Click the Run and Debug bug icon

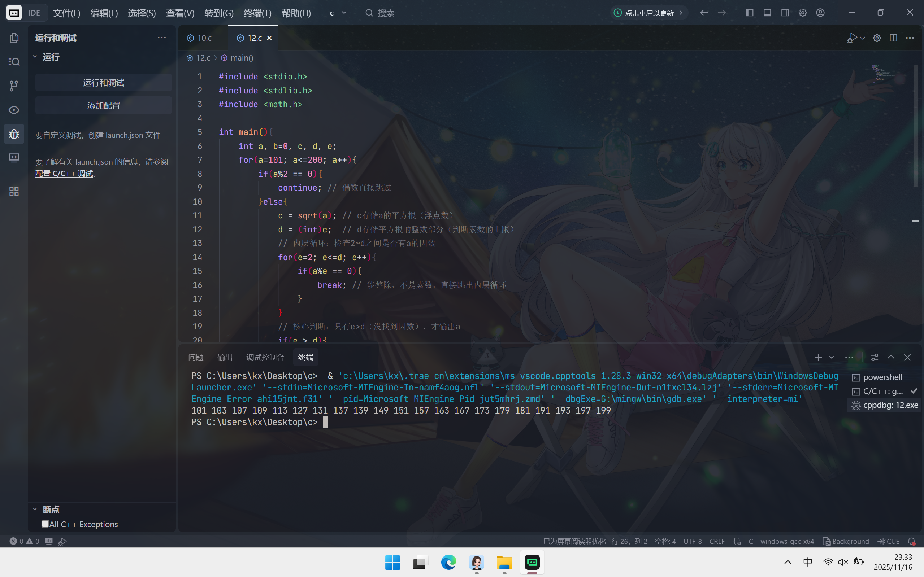point(14,134)
